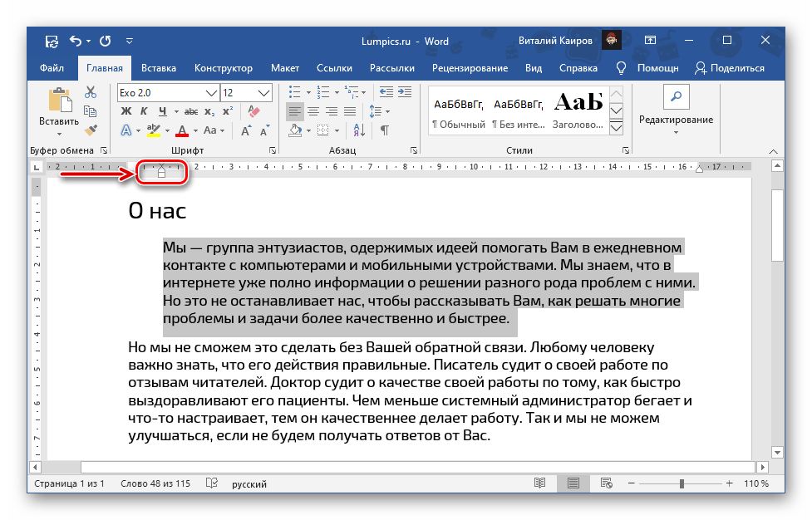812x520 pixels.
Task: Redo the last action
Action: [x=105, y=41]
